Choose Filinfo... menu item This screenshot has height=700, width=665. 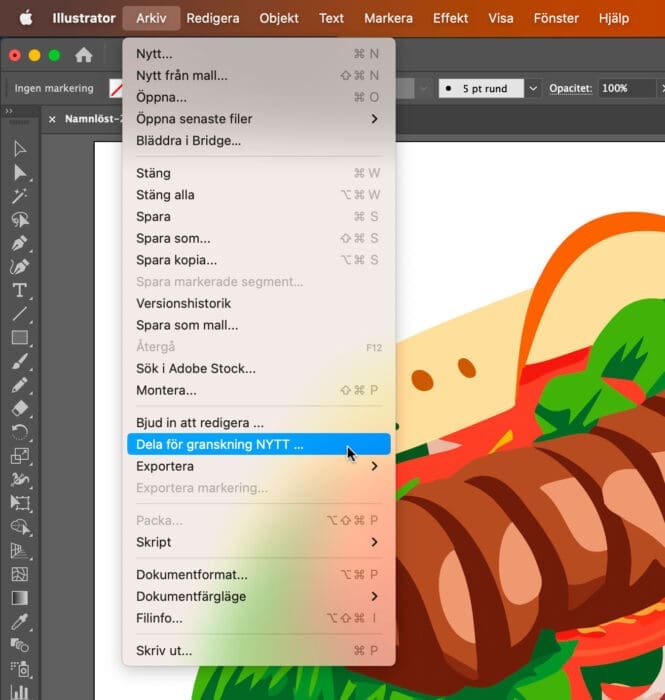click(259, 618)
